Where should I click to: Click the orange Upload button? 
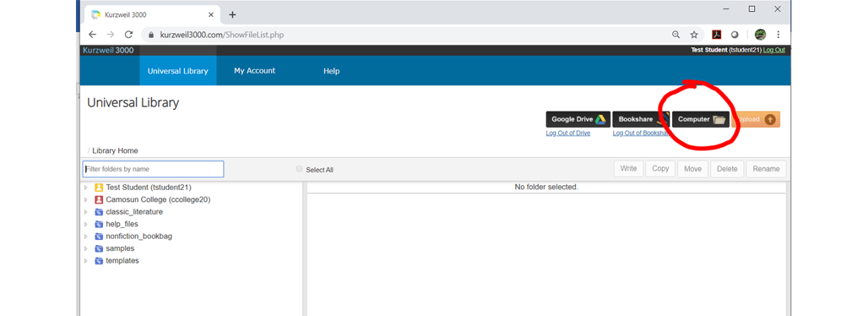click(x=756, y=119)
